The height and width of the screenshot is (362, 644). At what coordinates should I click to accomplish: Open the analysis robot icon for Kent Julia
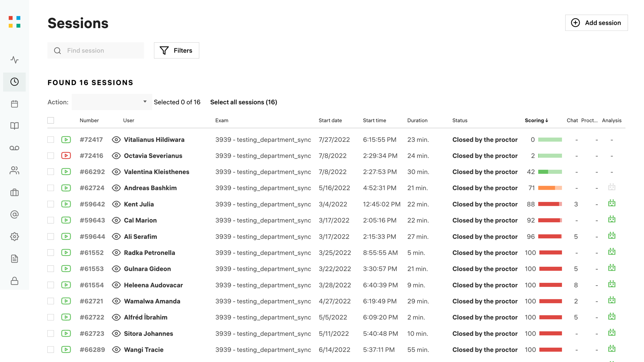point(611,203)
